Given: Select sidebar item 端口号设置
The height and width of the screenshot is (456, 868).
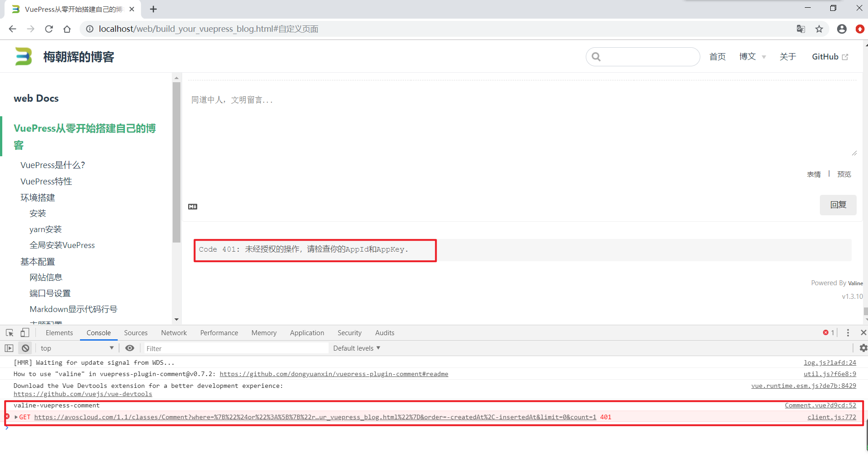Looking at the screenshot, I should point(50,293).
